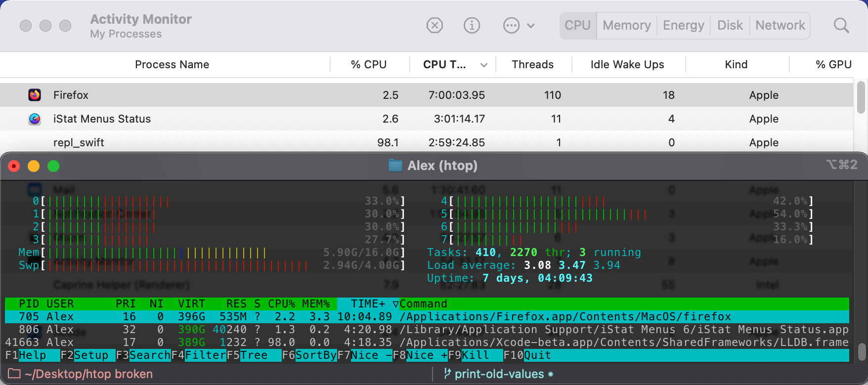Open the ellipsis options menu in Activity Monitor
The height and width of the screenshot is (385, 868).
point(511,25)
